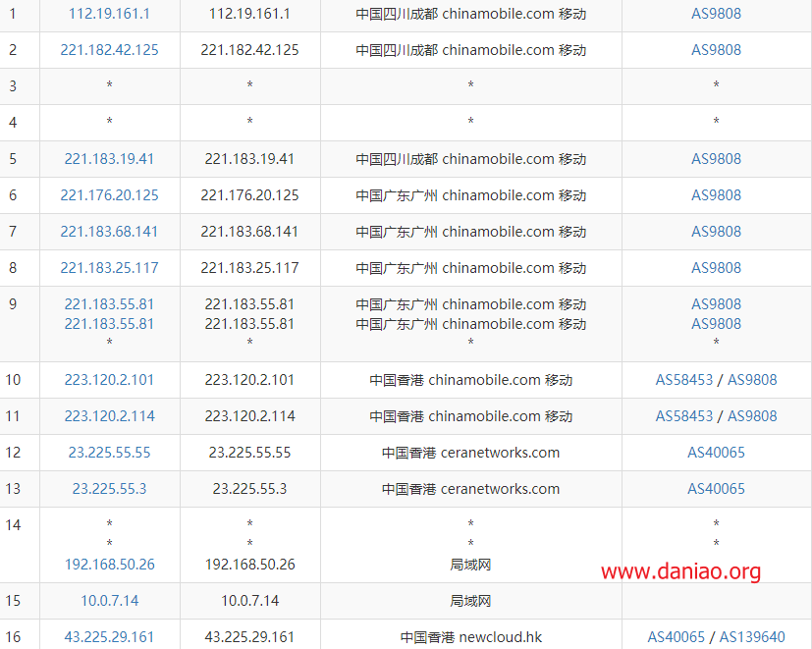
Task: Select plain text 223.120.2.114 in hop 11
Action: point(249,416)
